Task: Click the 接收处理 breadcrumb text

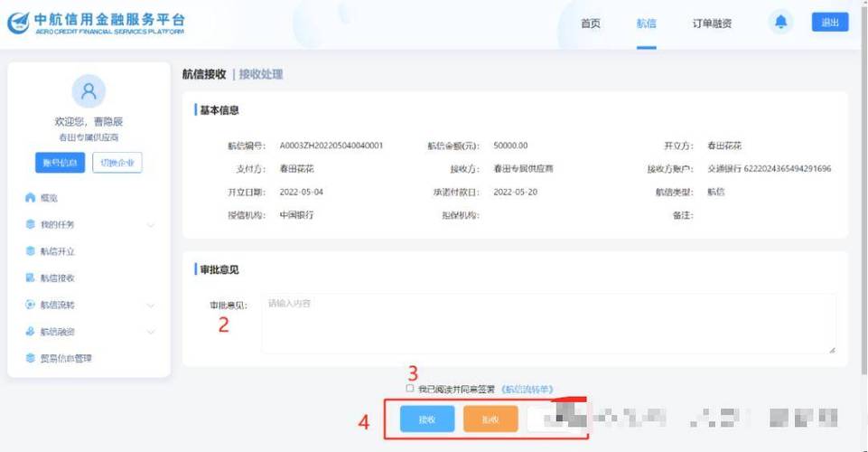Action: [261, 74]
